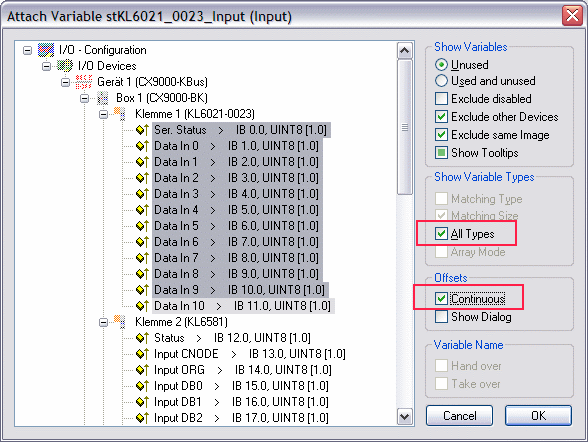Uncheck the All Types checkbox
Image resolution: width=588 pixels, height=442 pixels.
tap(441, 234)
